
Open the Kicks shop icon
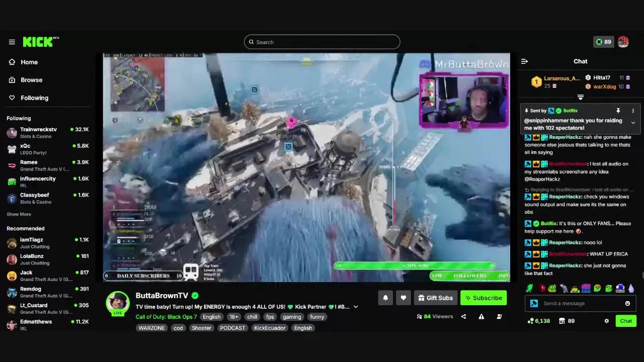562,321
